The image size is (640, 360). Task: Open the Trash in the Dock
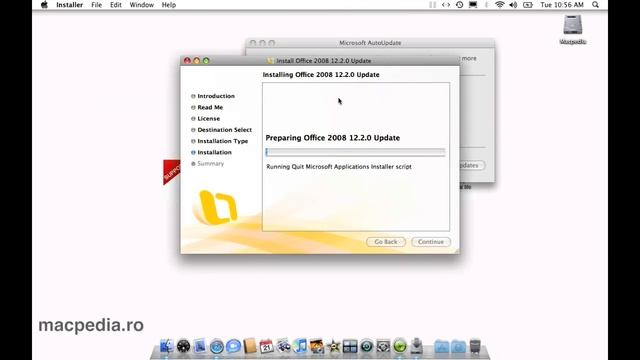(475, 346)
